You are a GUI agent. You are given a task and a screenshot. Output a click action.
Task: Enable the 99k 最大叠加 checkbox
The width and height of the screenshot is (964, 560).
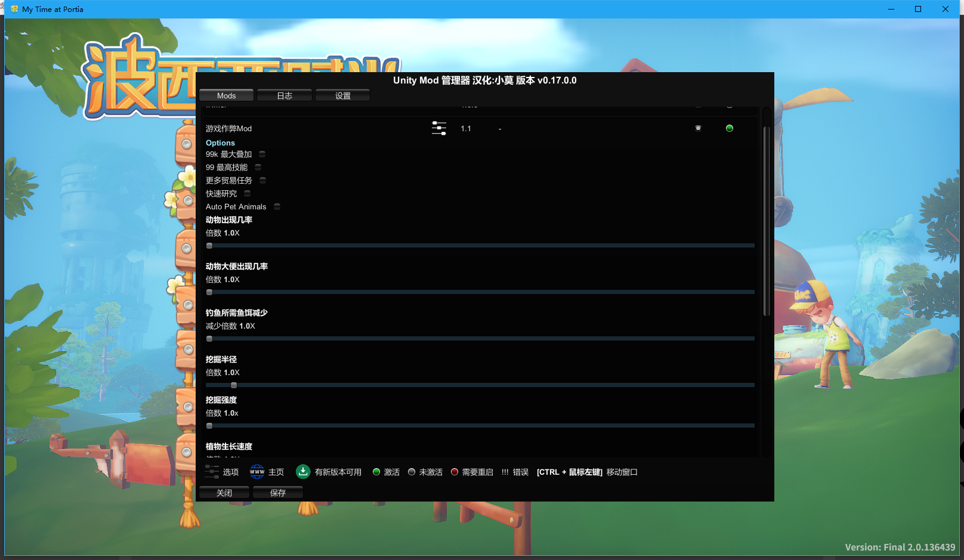262,154
